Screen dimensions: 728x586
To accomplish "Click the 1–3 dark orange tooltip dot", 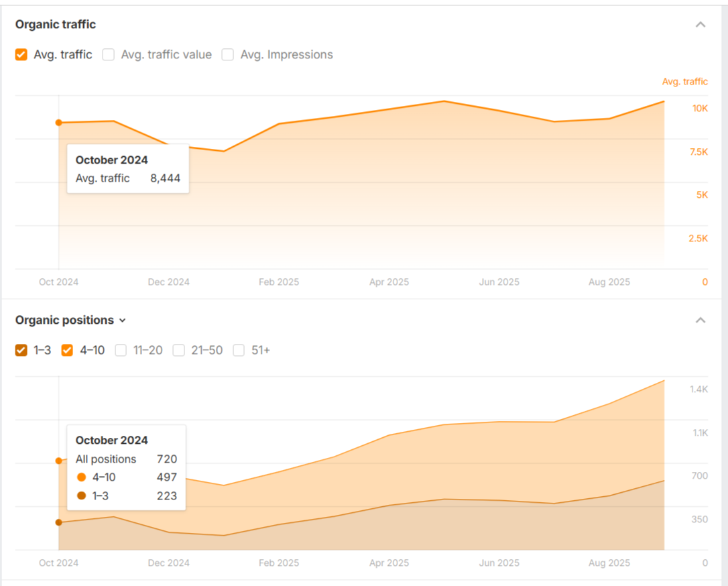I will point(82,496).
